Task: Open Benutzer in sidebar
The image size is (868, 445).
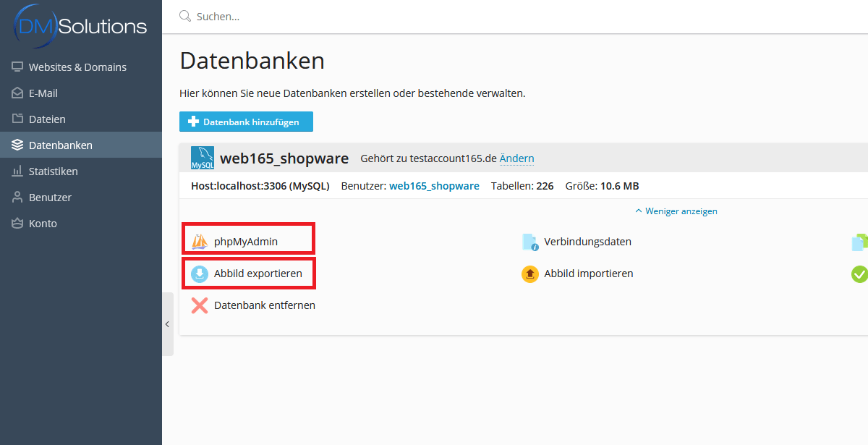Action: pyautogui.click(x=81, y=198)
